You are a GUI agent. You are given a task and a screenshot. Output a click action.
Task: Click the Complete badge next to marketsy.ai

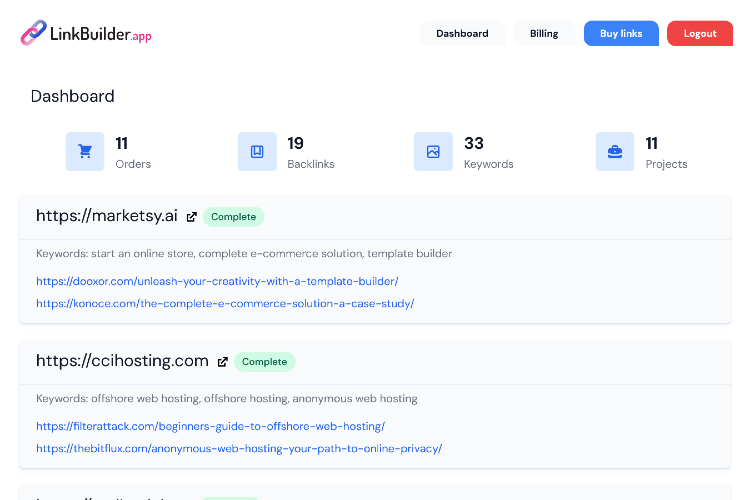click(233, 217)
